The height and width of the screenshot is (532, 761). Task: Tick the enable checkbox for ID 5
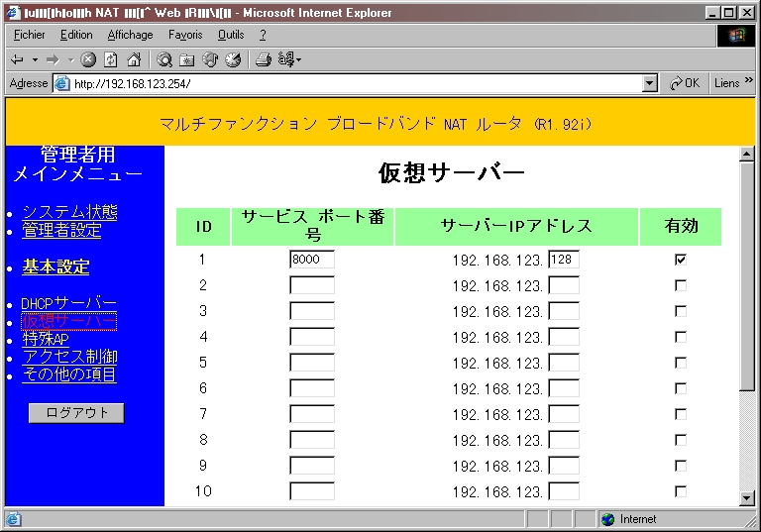tap(681, 363)
